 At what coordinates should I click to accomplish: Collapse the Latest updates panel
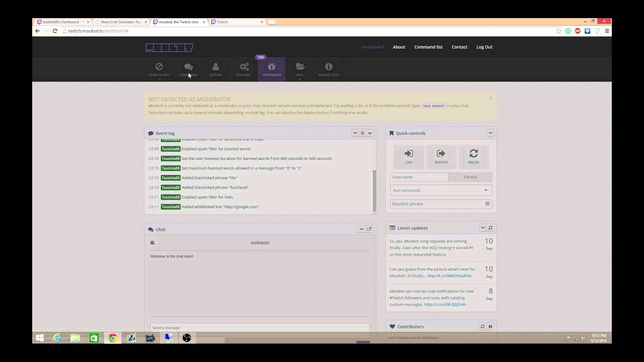(482, 228)
